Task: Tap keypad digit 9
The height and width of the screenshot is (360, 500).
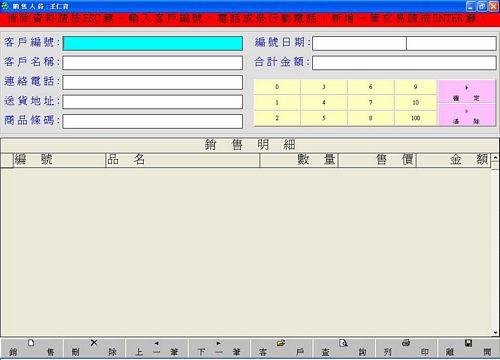Action: point(415,87)
